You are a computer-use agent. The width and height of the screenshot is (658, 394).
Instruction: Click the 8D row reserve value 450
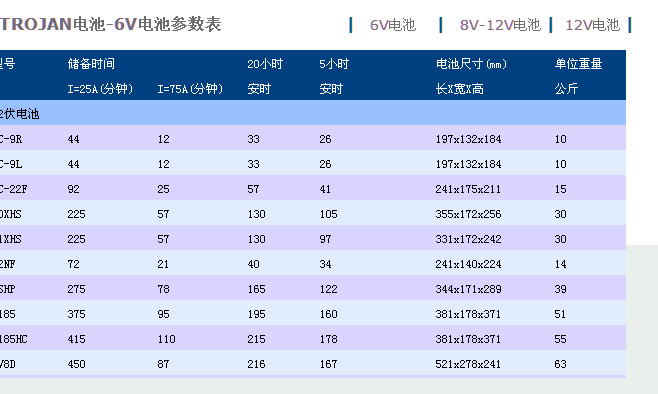tap(76, 364)
